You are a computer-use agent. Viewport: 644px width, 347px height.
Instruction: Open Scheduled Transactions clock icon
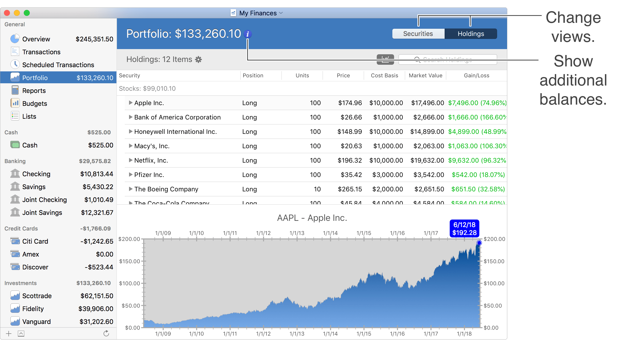pos(15,64)
